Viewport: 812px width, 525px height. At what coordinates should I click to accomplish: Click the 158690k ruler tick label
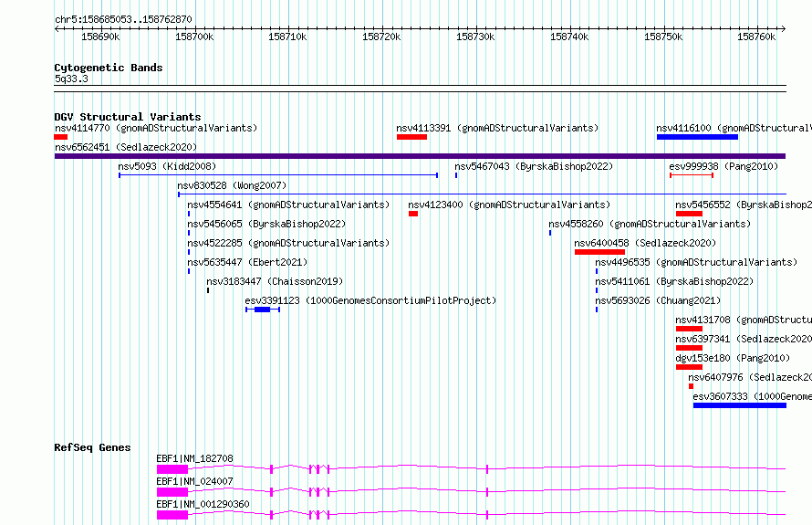click(100, 37)
